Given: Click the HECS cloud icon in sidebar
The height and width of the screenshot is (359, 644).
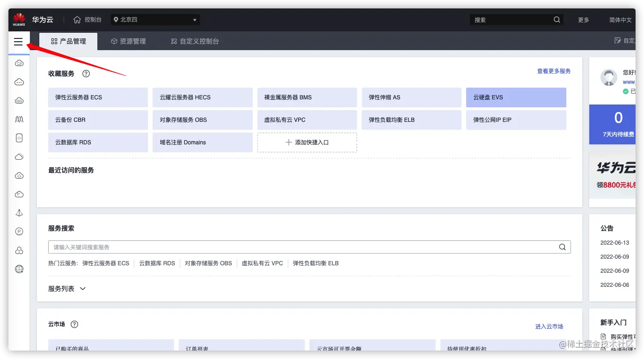Looking at the screenshot, I should pos(19,82).
